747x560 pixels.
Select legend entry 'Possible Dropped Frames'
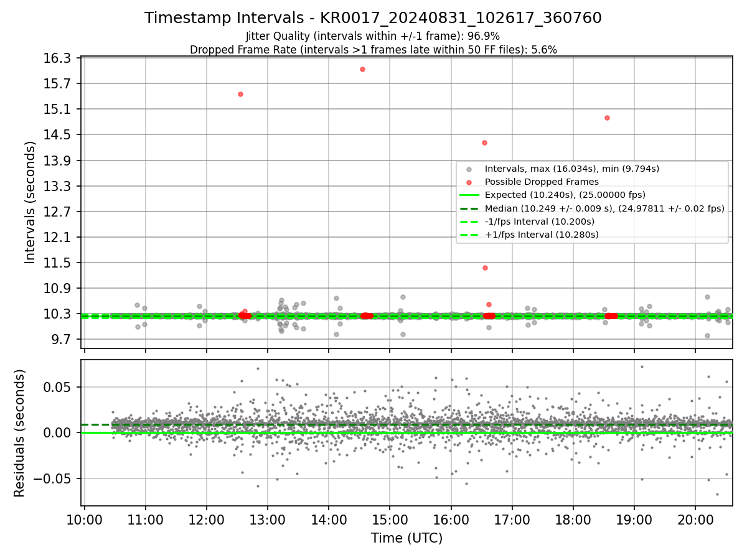[542, 182]
